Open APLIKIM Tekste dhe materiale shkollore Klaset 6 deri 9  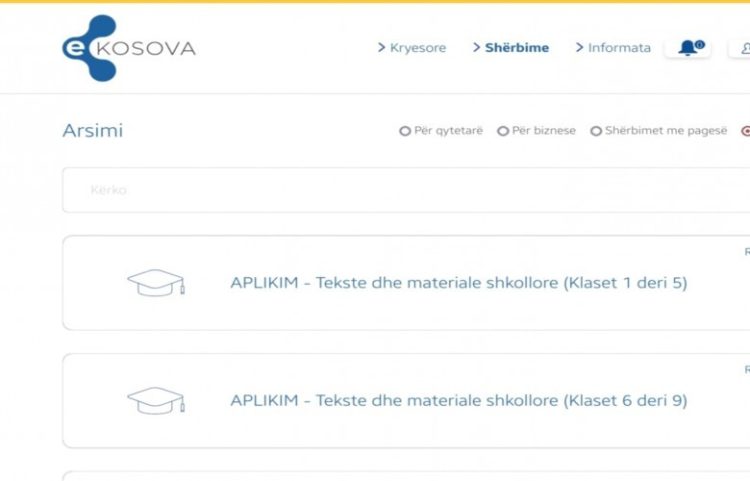(x=459, y=401)
